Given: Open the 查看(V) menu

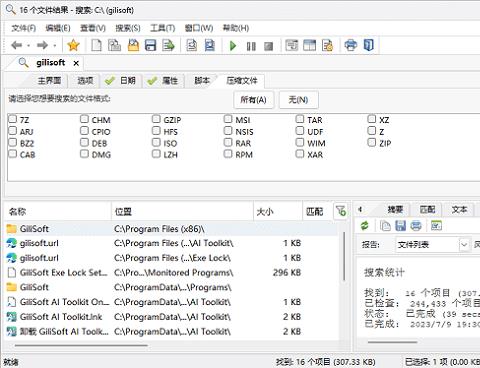Looking at the screenshot, I should tap(93, 28).
